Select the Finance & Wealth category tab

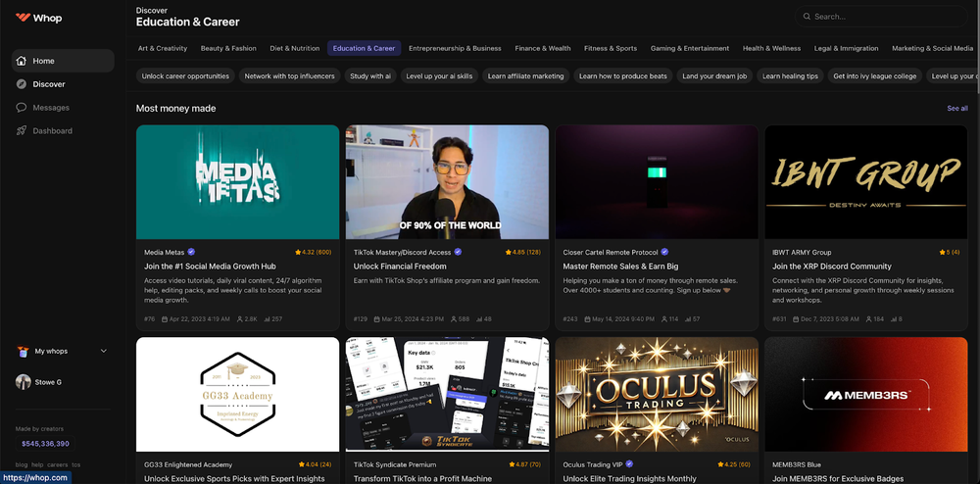[542, 48]
